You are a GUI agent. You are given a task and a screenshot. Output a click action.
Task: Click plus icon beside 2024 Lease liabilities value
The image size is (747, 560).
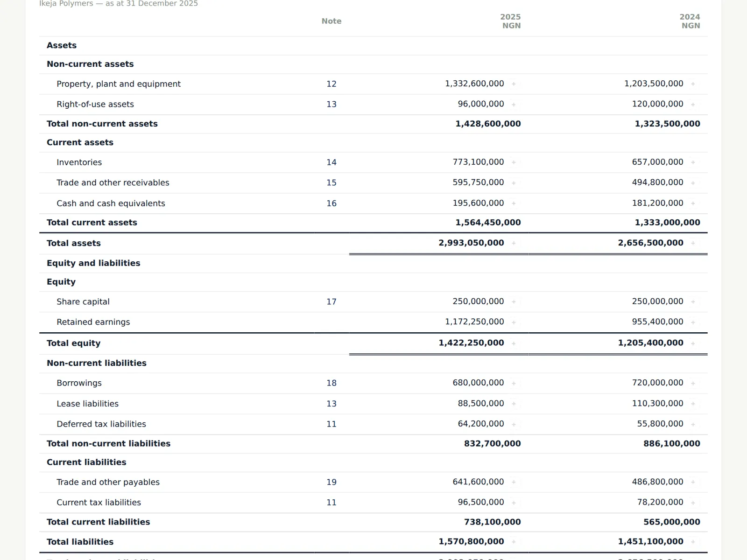click(693, 404)
